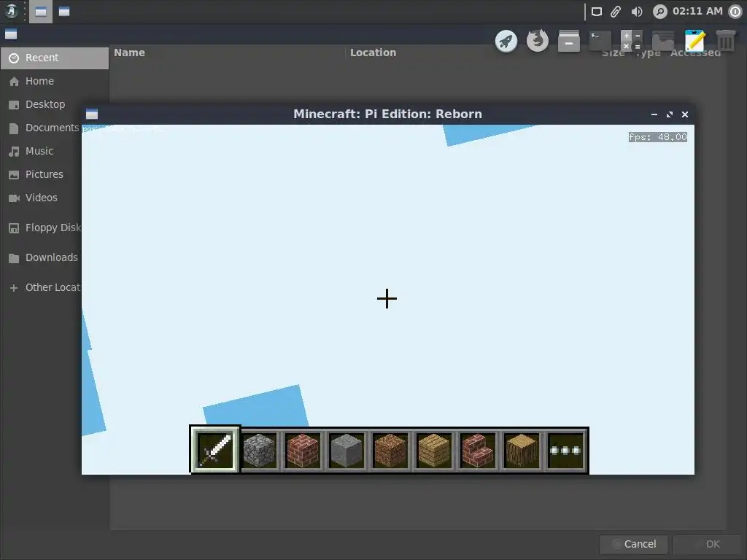
Task: Open Videos in file dialog sidebar
Action: tap(42, 198)
